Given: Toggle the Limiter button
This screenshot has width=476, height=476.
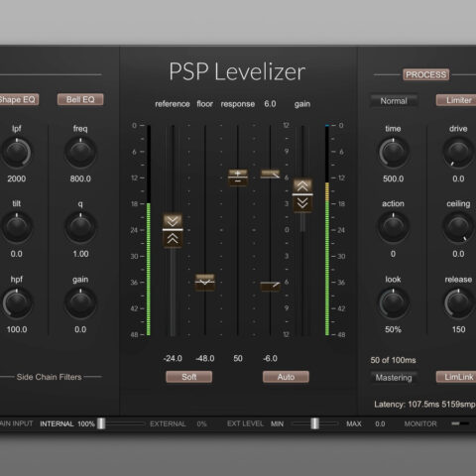Looking at the screenshot, I should 457,100.
